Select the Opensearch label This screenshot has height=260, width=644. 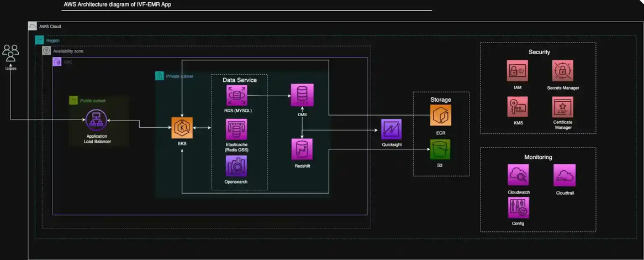236,181
